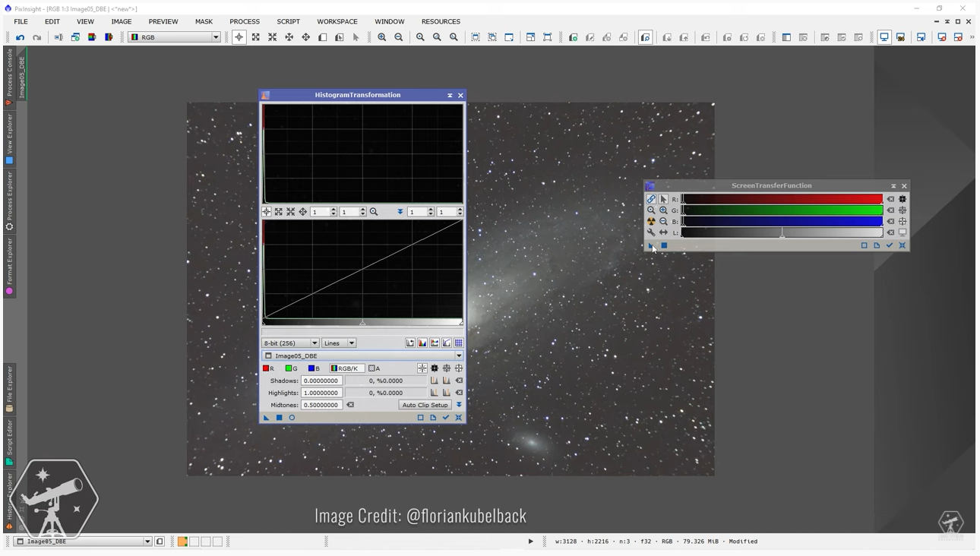
Task: Reset the HistogramTransformation instance
Action: point(459,418)
